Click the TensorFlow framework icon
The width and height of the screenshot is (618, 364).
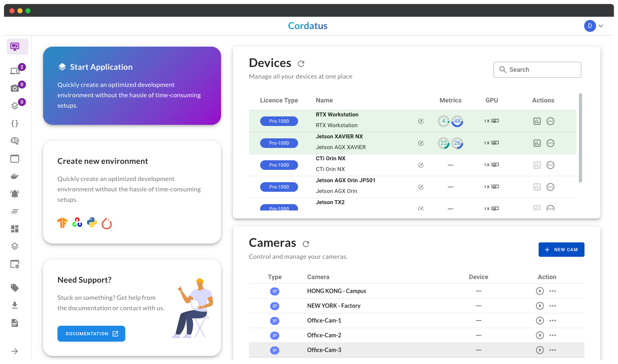(x=62, y=223)
